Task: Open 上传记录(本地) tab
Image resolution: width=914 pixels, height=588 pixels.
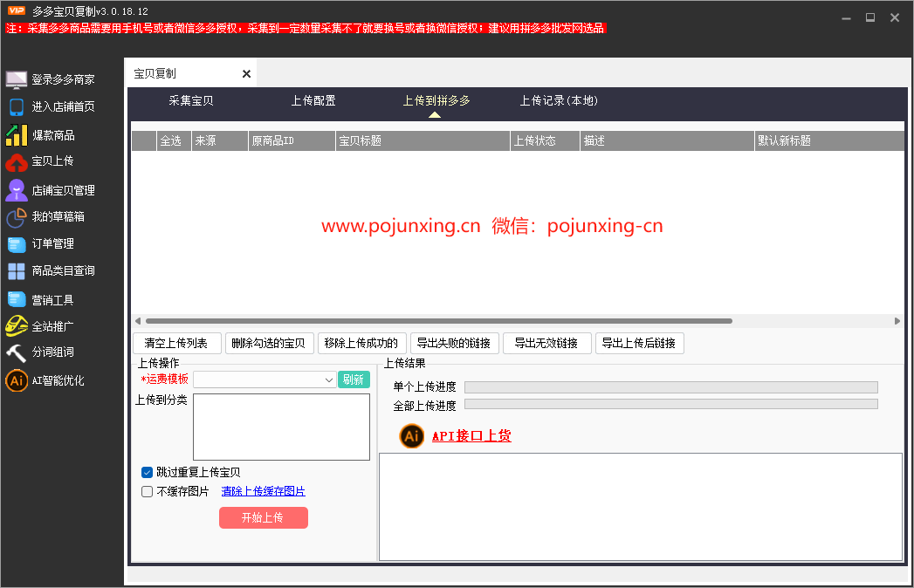Action: 559,101
